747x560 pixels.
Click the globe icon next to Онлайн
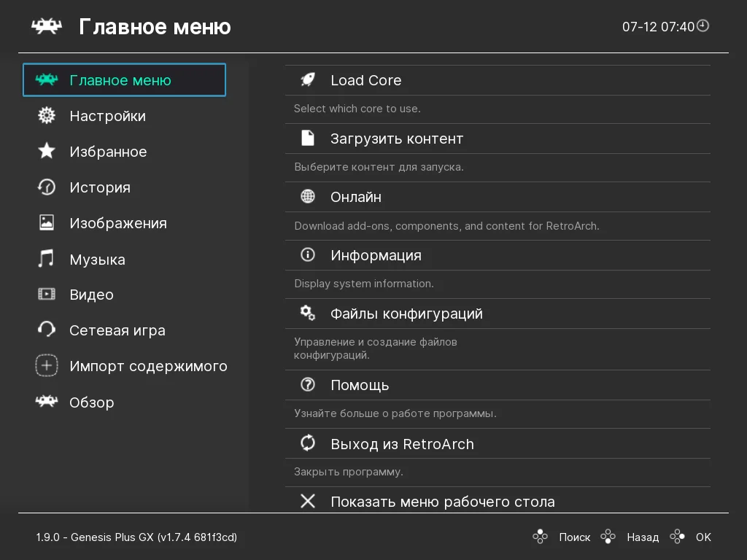[x=308, y=197]
